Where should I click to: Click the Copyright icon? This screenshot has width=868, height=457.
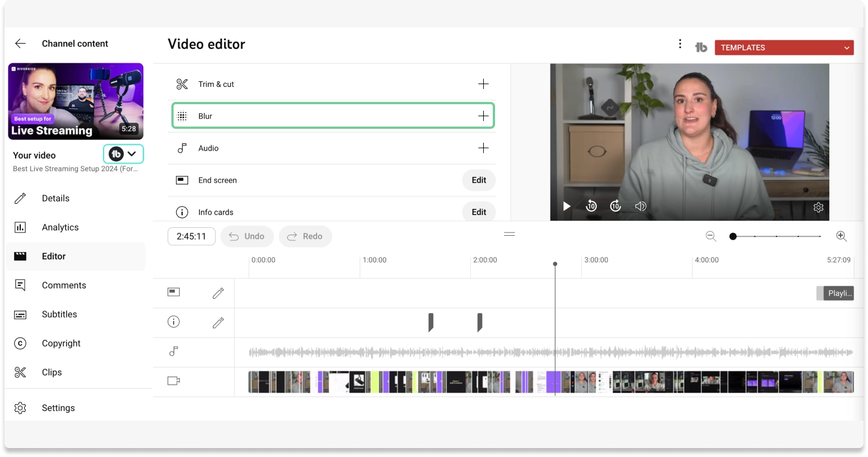(x=20, y=343)
